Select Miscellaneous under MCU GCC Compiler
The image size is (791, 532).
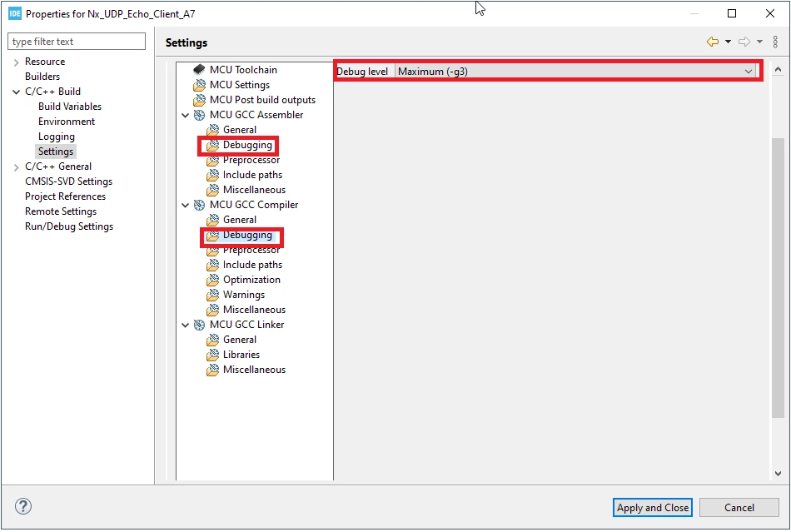click(x=254, y=310)
